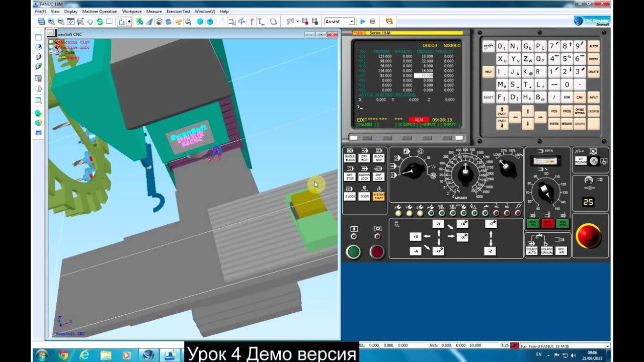This screenshot has height=362, width=644.
Task: Click the +Z jog axis button
Action: [491, 224]
